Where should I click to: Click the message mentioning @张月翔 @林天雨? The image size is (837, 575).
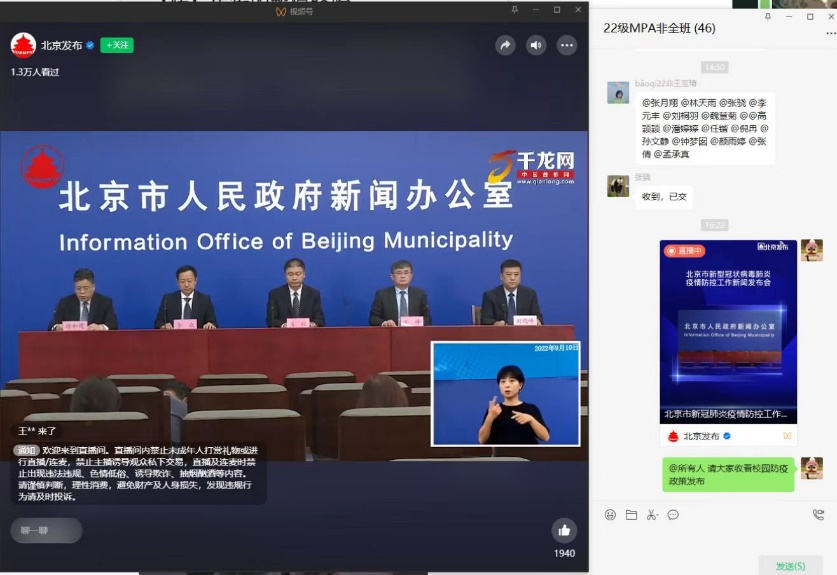[x=705, y=128]
